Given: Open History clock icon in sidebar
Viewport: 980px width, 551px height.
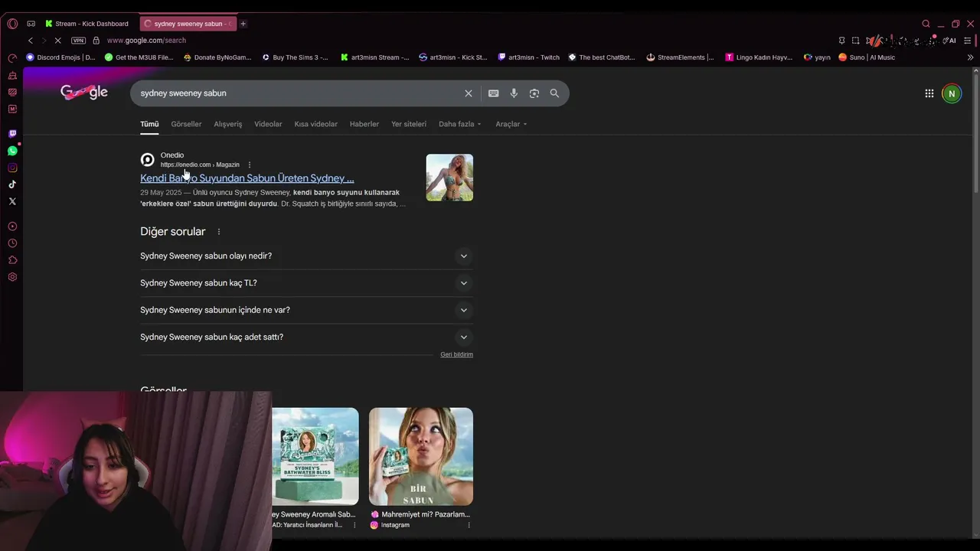Looking at the screenshot, I should pyautogui.click(x=12, y=243).
